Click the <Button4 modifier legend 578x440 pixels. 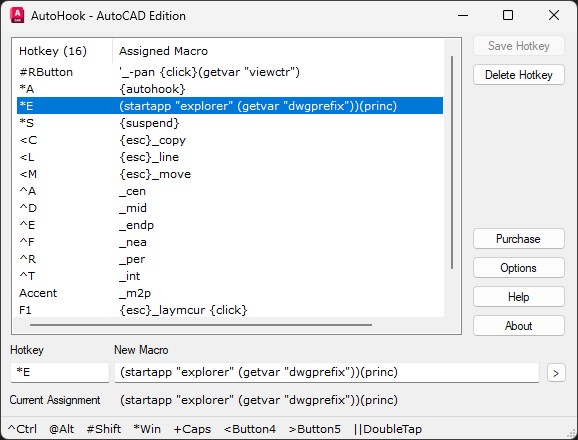250,429
